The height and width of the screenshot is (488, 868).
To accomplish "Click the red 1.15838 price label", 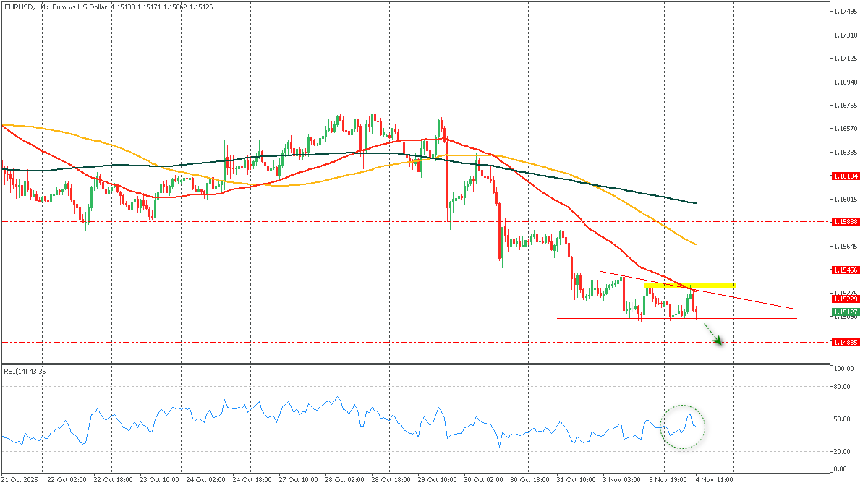I will pos(845,222).
